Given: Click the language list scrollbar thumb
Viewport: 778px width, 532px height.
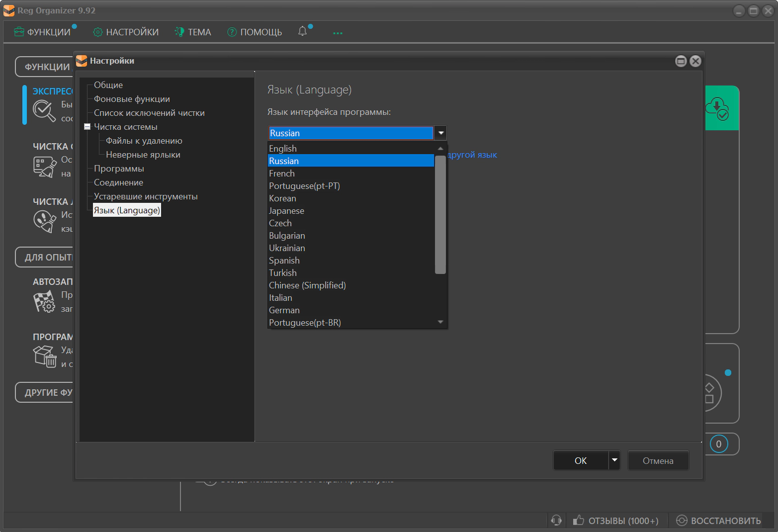Looking at the screenshot, I should pyautogui.click(x=440, y=214).
